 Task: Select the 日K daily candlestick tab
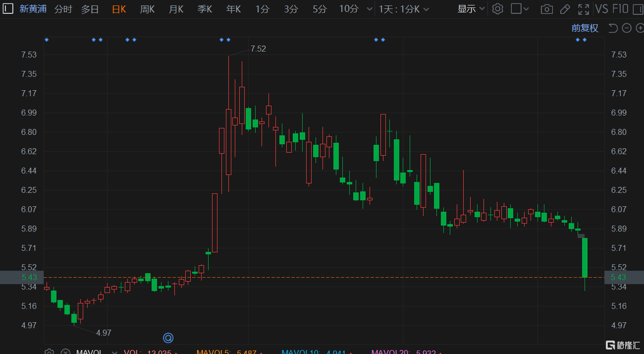[x=119, y=9]
